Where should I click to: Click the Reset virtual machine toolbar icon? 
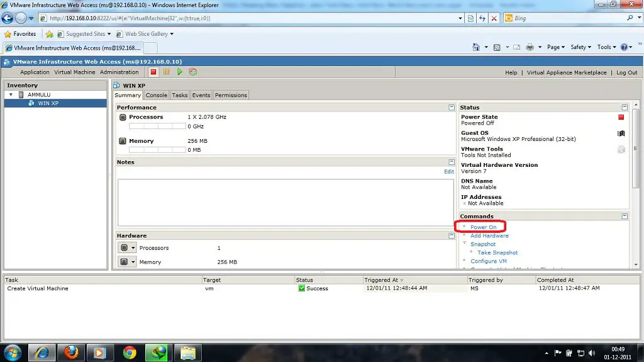coord(192,72)
